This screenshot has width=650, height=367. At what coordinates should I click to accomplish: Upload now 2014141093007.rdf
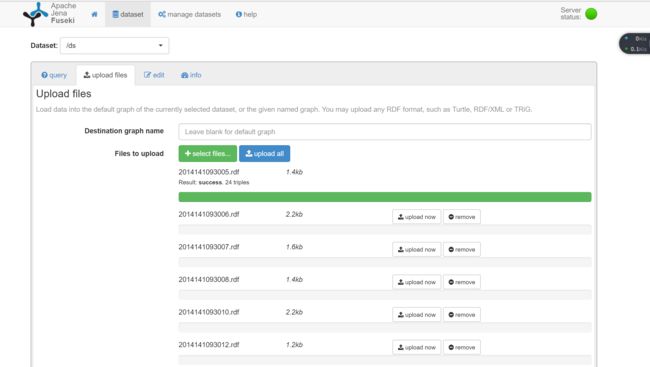[x=417, y=250]
